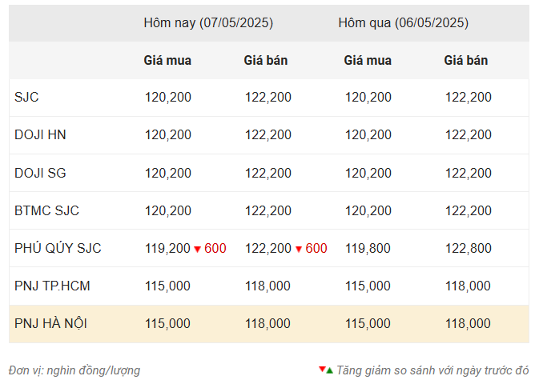Select the SJC row label

pos(26,97)
